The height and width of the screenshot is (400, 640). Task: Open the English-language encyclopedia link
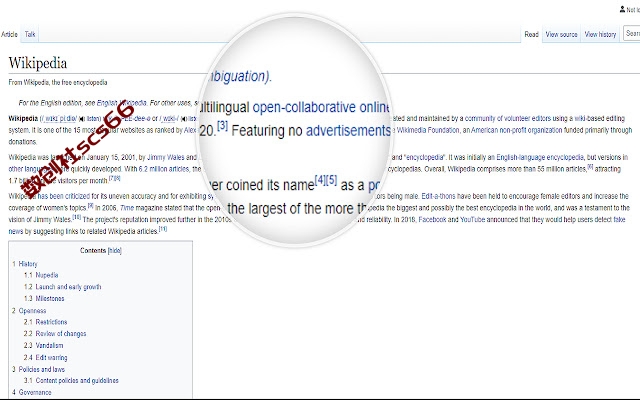pos(540,157)
